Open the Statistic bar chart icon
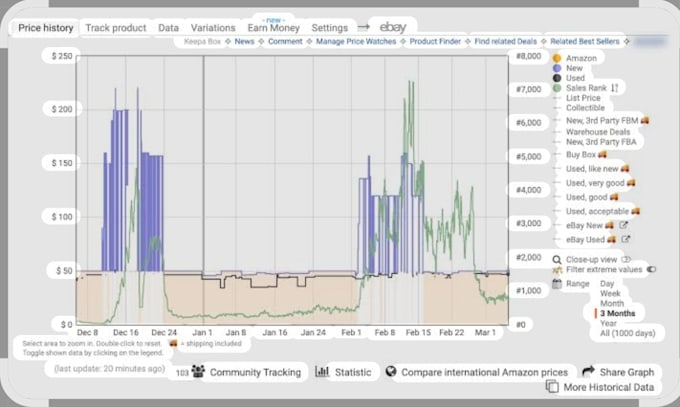This screenshot has width=680, height=407. [x=322, y=371]
